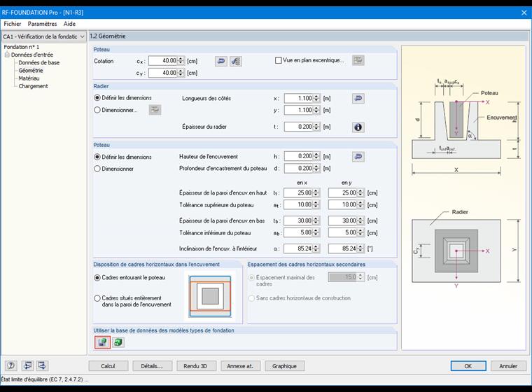
Task: Confirm with the OK button
Action: click(x=468, y=366)
